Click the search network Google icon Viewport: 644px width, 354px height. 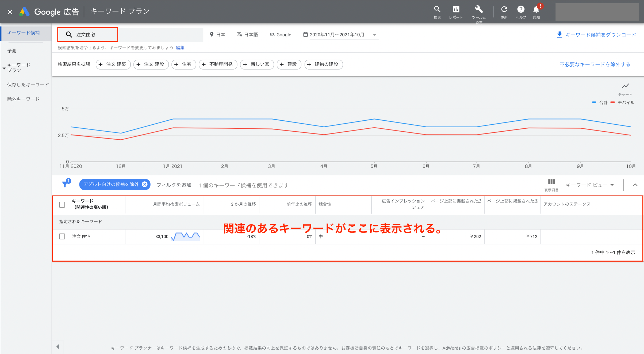click(272, 34)
